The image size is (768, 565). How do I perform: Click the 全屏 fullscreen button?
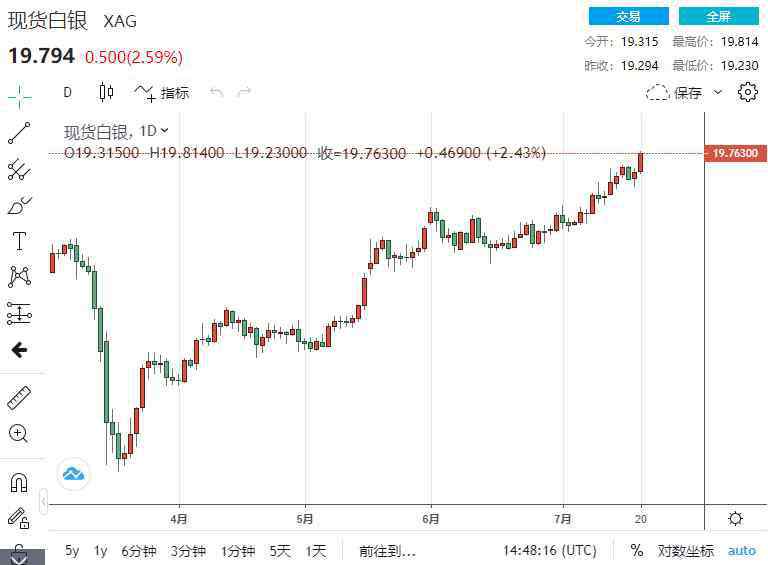point(719,16)
